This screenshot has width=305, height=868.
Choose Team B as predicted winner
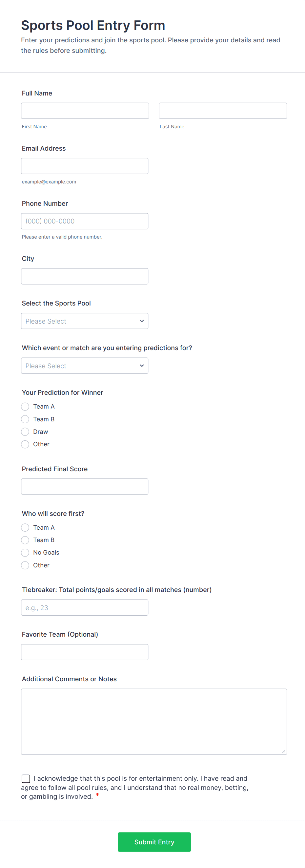25,419
